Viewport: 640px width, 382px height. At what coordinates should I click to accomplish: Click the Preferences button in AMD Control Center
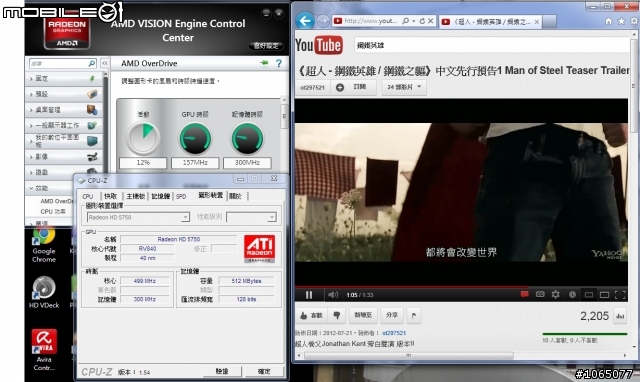(x=266, y=46)
